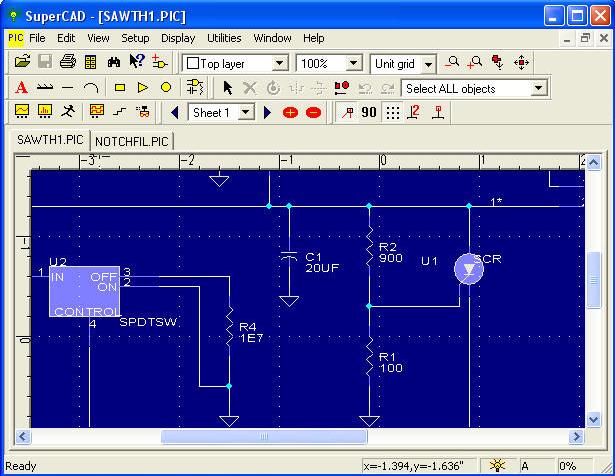Open the View menu

tap(98, 38)
